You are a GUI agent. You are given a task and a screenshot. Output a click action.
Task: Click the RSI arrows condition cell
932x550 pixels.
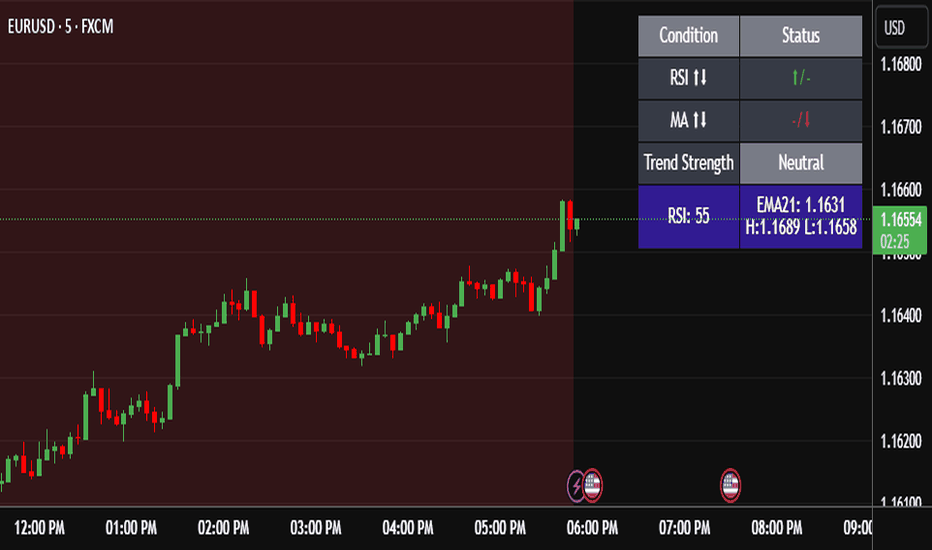pos(688,78)
